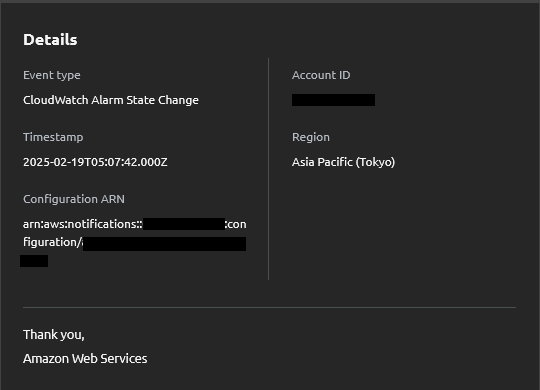Viewport: 540px width, 390px height.
Task: Click the "figuration/" ARN text
Action: point(52,242)
